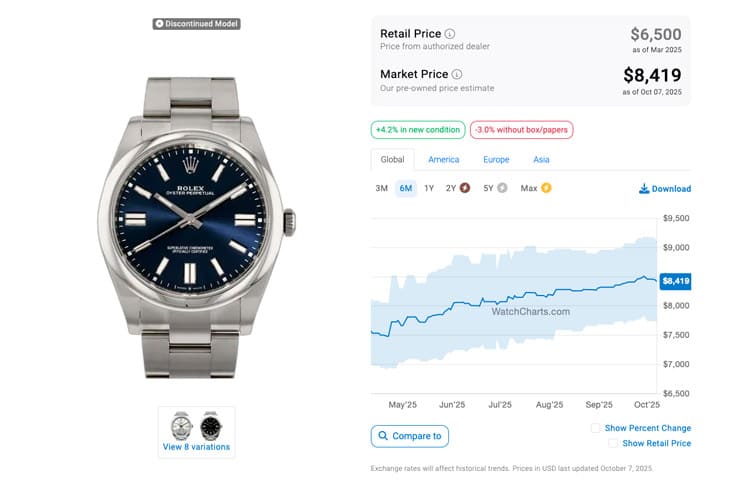Open the View 8 variations link
Viewport: 730px width, 482px height.
pos(196,447)
